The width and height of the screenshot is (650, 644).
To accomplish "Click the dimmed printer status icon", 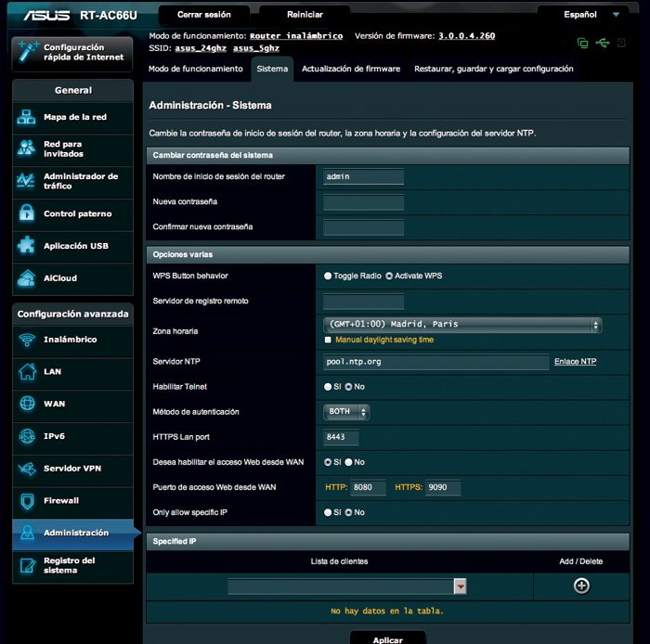I will [621, 43].
